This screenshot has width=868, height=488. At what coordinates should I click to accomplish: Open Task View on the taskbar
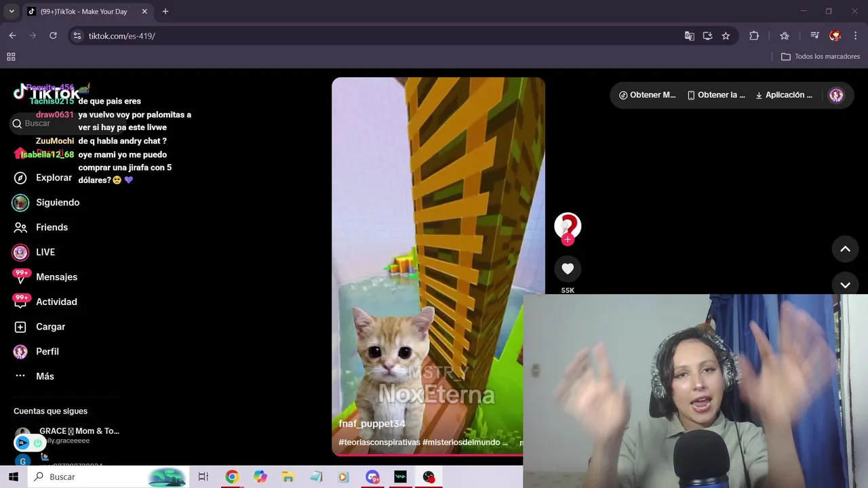click(x=203, y=477)
